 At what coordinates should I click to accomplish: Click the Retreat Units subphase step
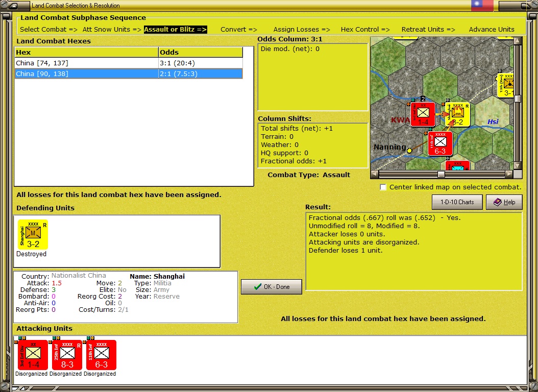(x=428, y=30)
